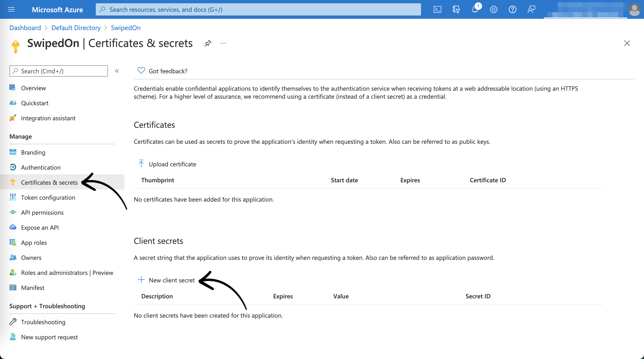
Task: Click the Microsoft Azure logo text
Action: coord(57,9)
